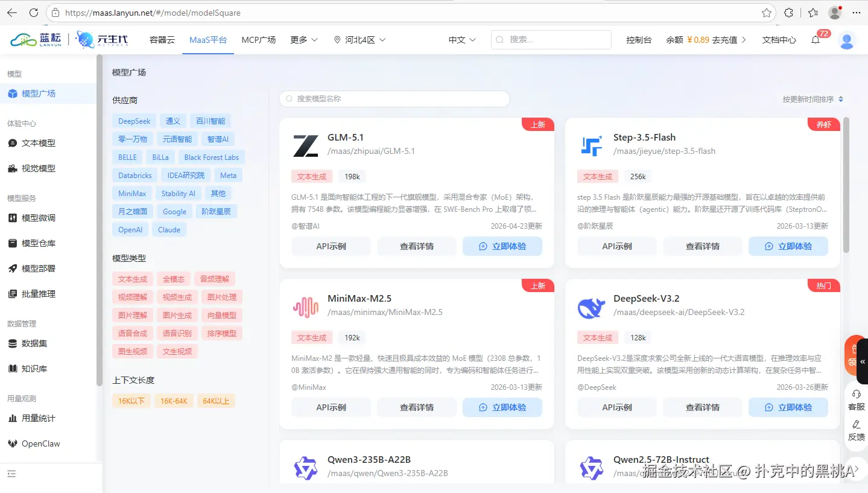The height and width of the screenshot is (493, 868).
Task: Click the Step-3.5-Flash model logo
Action: pyautogui.click(x=591, y=145)
